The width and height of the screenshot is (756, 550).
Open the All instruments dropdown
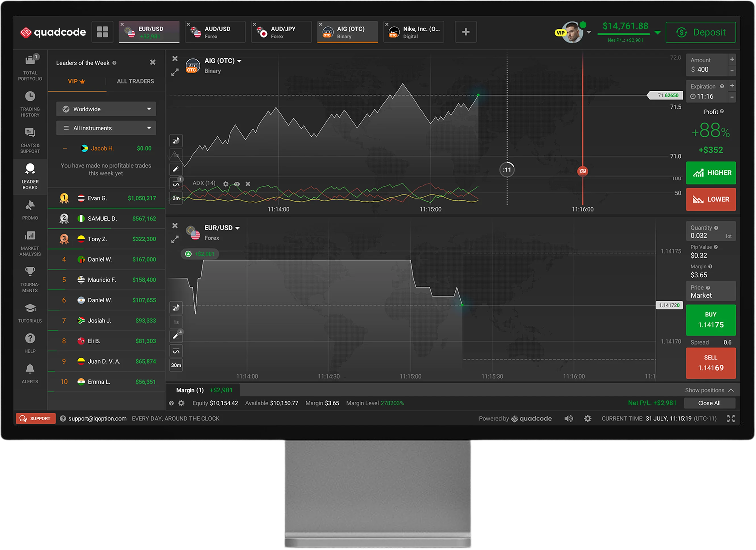106,128
